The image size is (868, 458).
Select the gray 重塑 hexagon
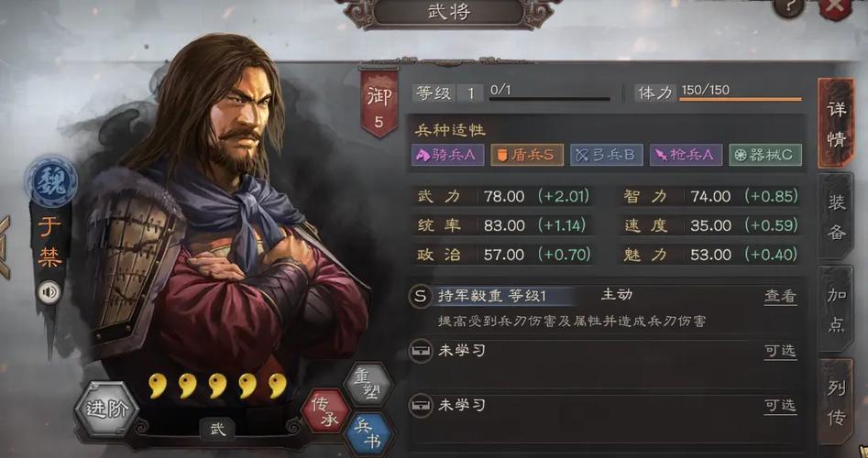[x=368, y=384]
